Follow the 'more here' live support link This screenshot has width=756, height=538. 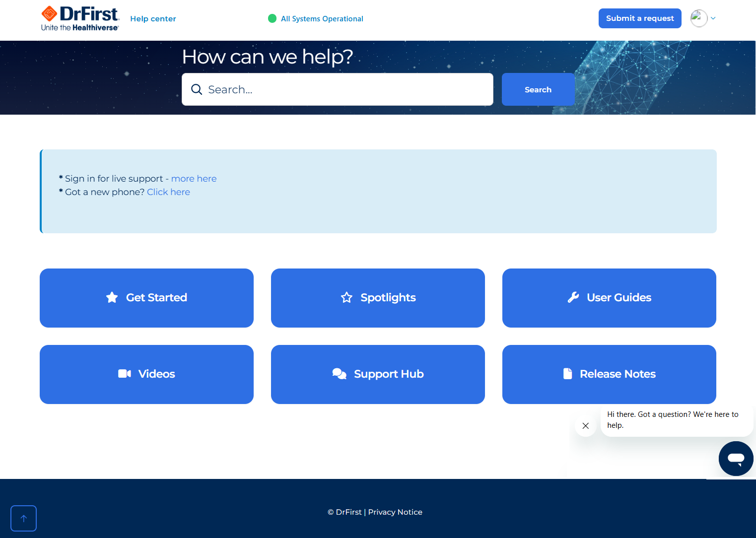[194, 179]
